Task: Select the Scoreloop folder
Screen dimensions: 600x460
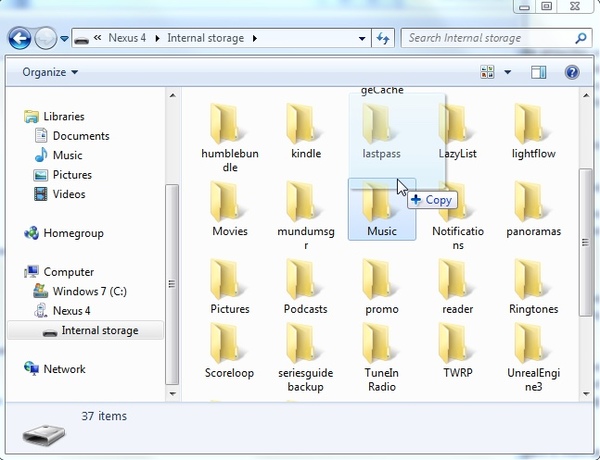Action: click(x=230, y=351)
